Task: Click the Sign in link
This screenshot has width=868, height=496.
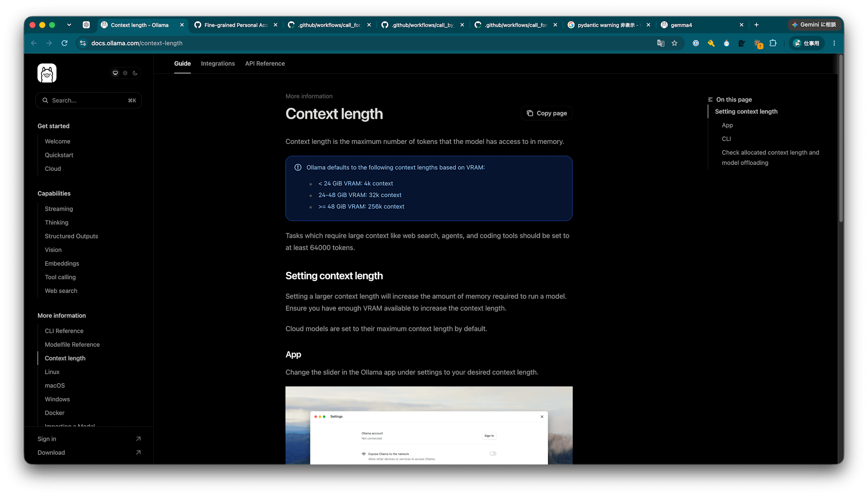Action: pyautogui.click(x=89, y=439)
